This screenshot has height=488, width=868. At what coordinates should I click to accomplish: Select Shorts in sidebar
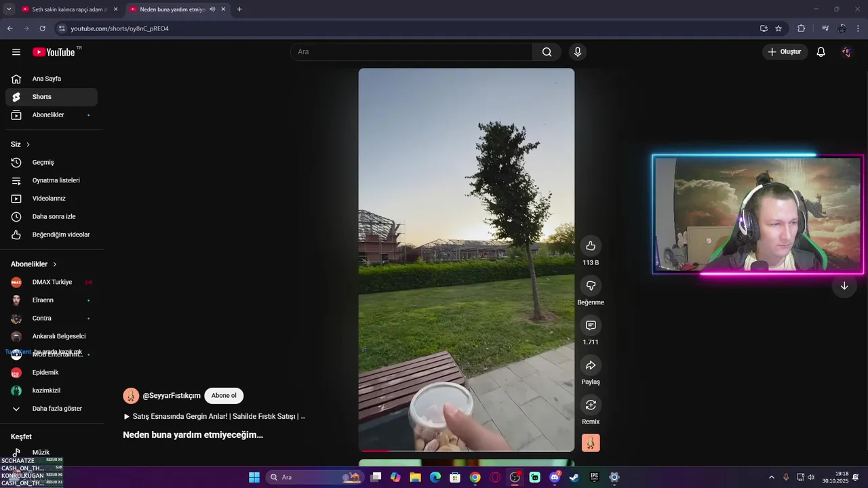pos(52,97)
